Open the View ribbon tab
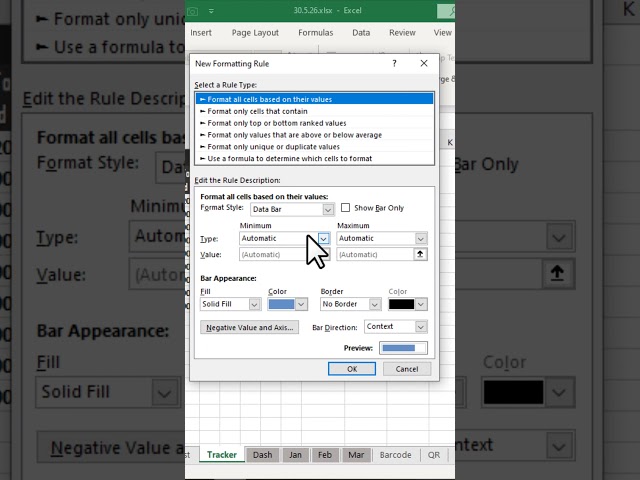Viewport: 640px width, 480px height. (442, 33)
